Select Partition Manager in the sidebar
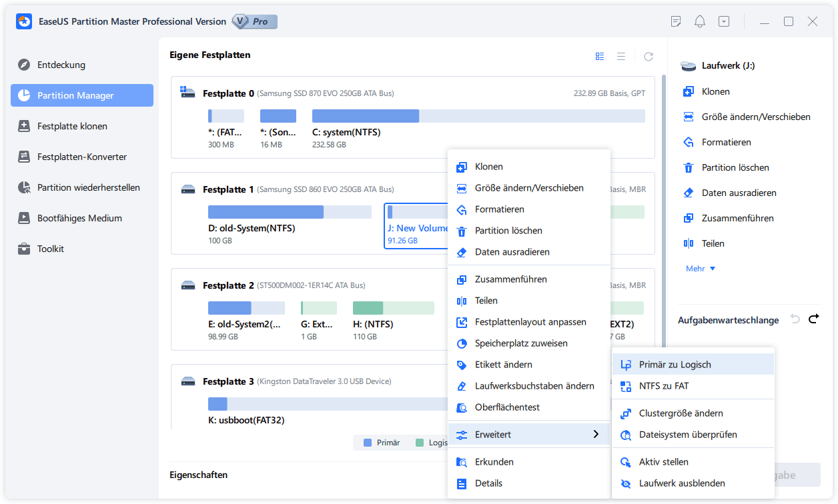Viewport: 838px width, 504px height. click(82, 95)
